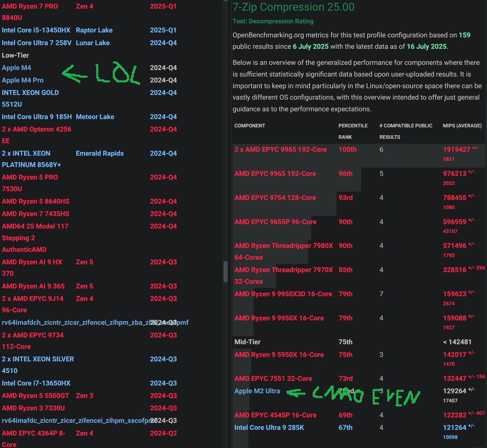Click AMD EPYC 9754 128-Core link

click(x=275, y=198)
